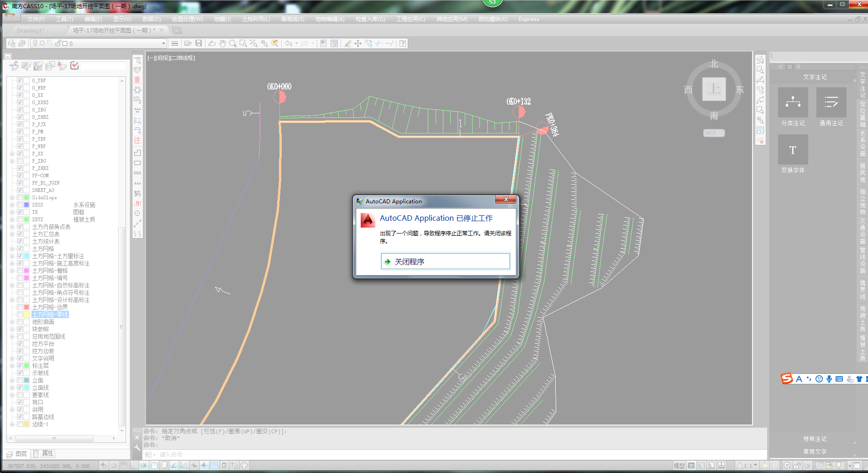868x473 pixels.
Task: Switch to the 属性 panel tab
Action: click(x=44, y=454)
